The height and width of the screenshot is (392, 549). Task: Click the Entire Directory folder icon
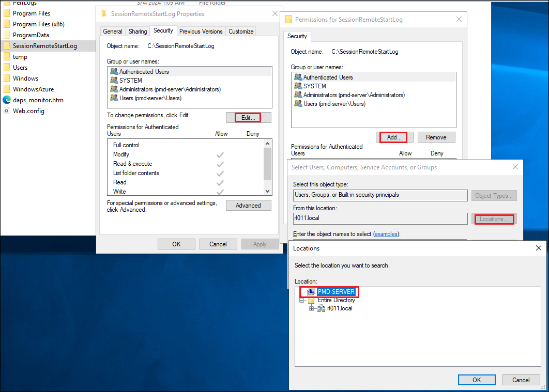point(311,301)
